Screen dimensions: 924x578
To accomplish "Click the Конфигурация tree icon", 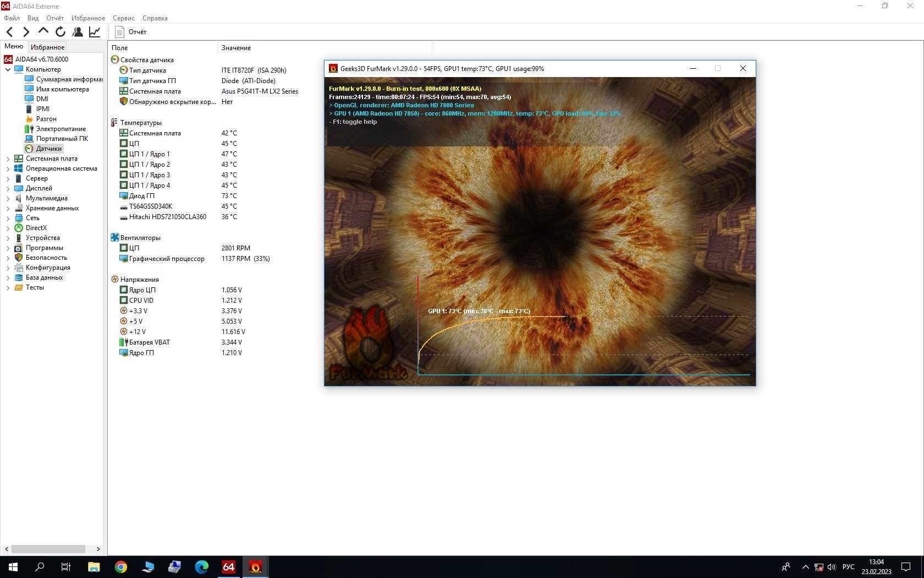I will point(19,268).
